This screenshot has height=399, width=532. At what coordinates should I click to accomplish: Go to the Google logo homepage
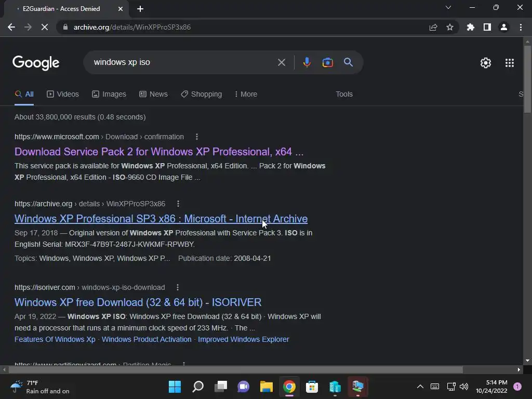pos(36,63)
